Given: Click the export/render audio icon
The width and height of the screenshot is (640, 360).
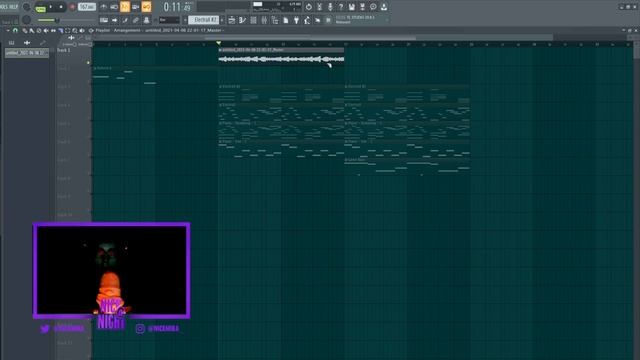Looking at the screenshot, I should (x=362, y=7).
